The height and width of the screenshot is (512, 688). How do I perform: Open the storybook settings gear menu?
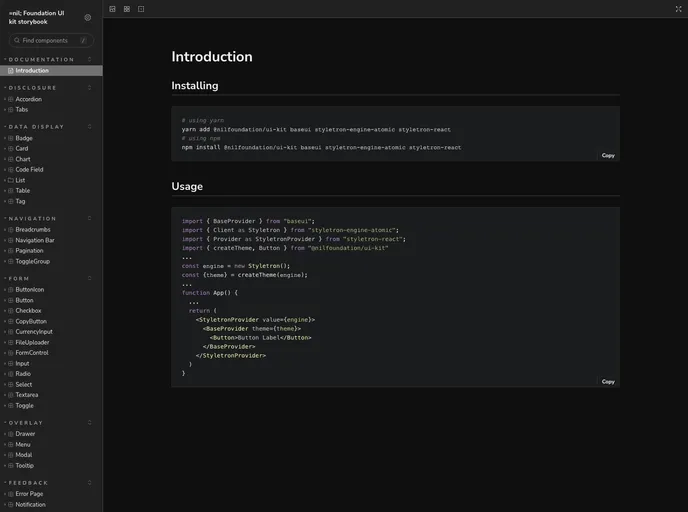[88, 17]
